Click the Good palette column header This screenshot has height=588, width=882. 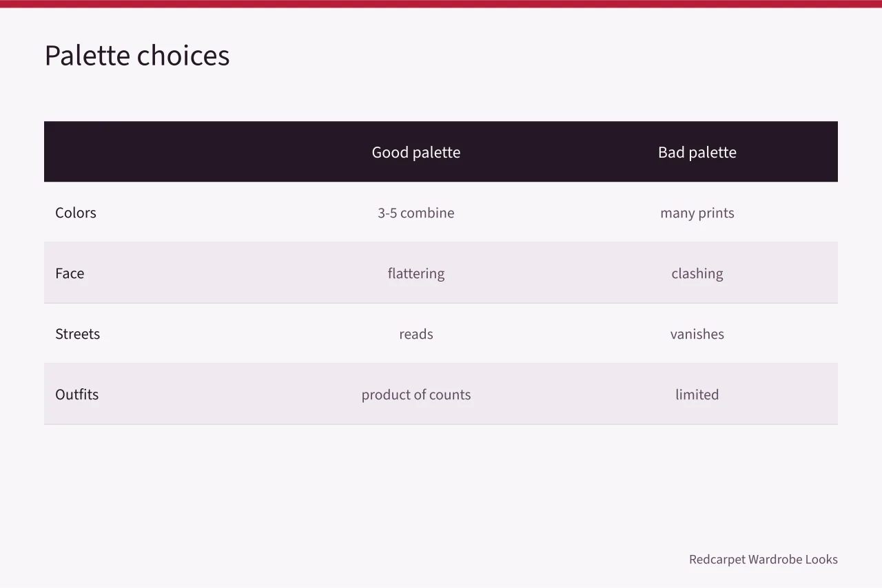click(416, 152)
